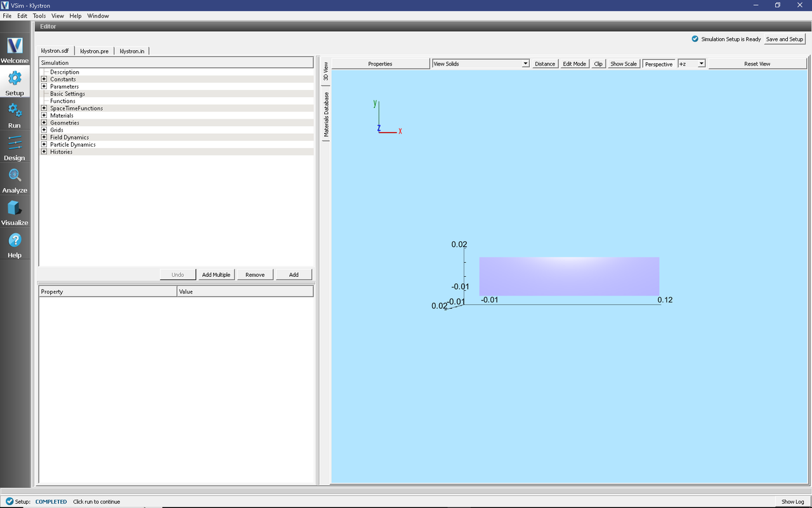Toggle Perspective view mode
The image size is (812, 508).
[658, 63]
